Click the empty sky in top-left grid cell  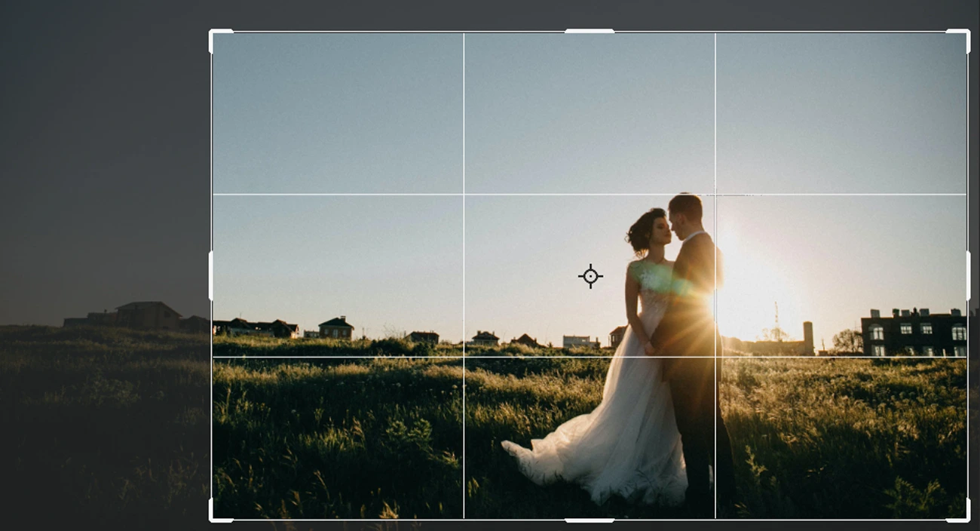(339, 113)
